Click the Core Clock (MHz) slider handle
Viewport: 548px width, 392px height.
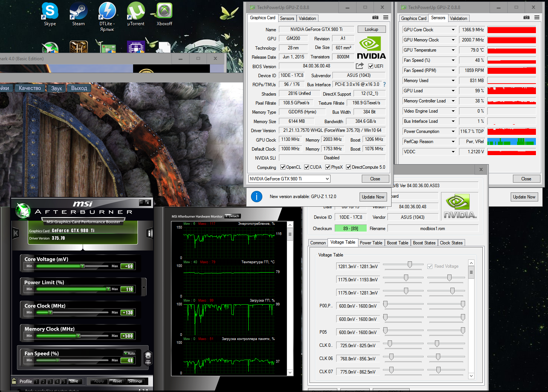[x=50, y=312]
